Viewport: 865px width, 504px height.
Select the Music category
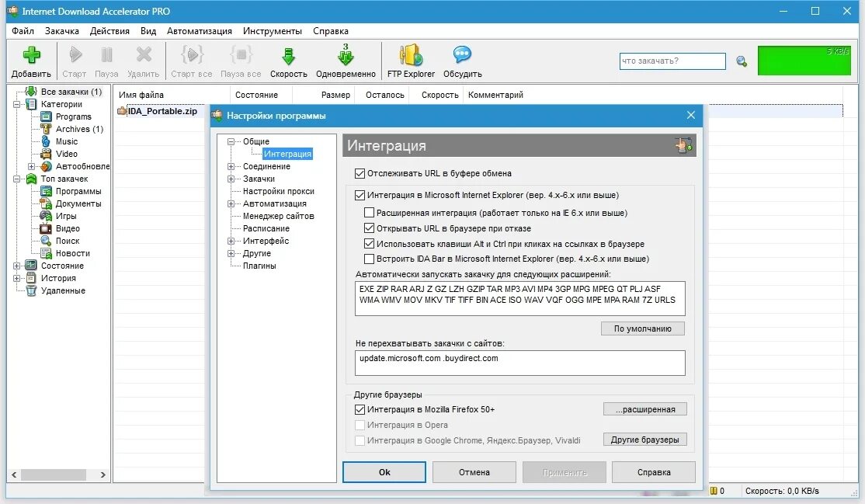tap(67, 141)
